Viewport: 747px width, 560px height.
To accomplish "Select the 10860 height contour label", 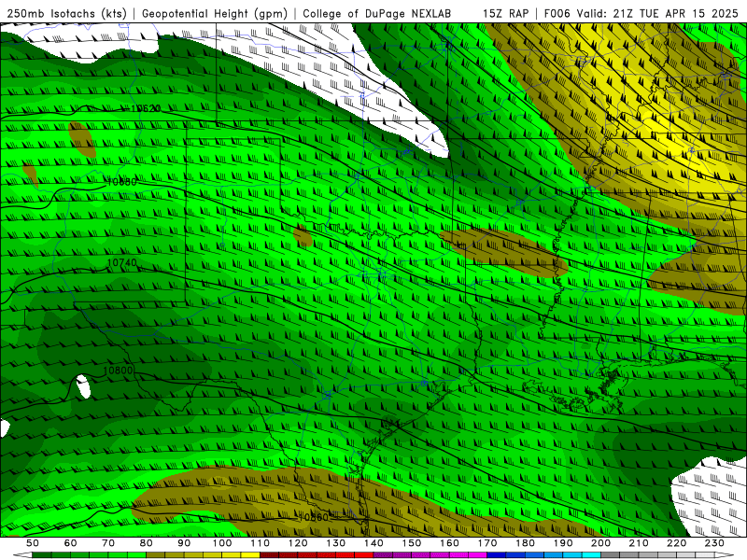I will pos(314,517).
